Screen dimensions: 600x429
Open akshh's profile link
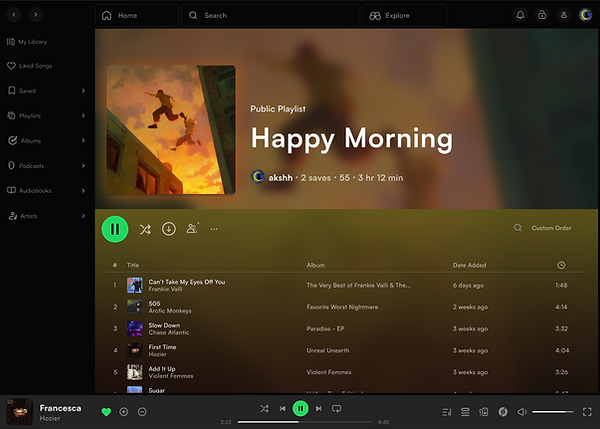click(x=280, y=178)
